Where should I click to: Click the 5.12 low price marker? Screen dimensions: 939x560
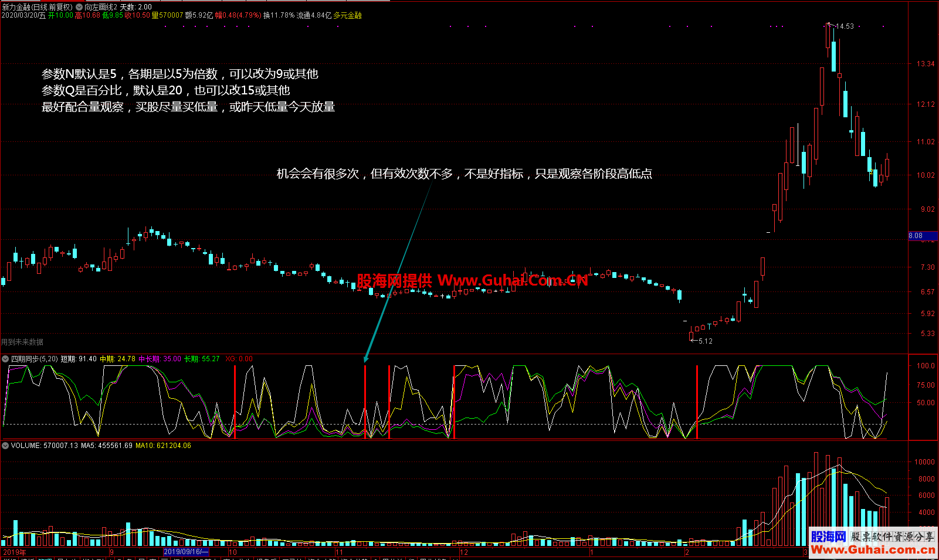(706, 341)
